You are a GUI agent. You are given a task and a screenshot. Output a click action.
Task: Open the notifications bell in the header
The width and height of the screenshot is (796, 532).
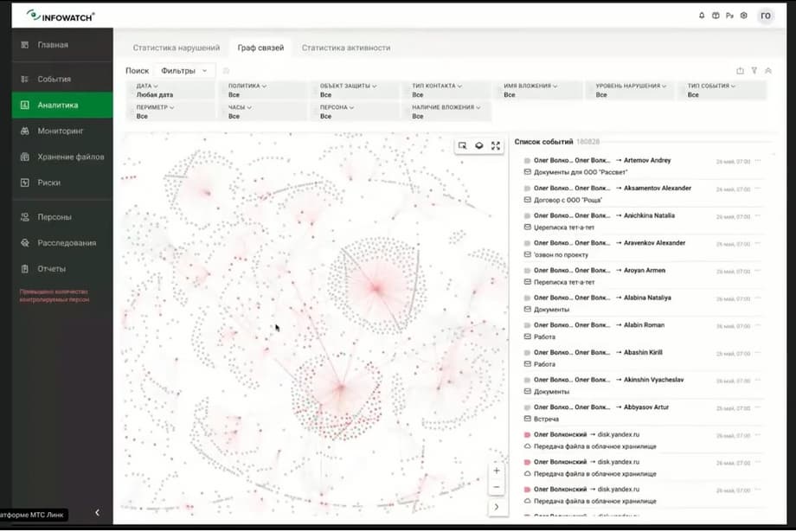pyautogui.click(x=702, y=16)
